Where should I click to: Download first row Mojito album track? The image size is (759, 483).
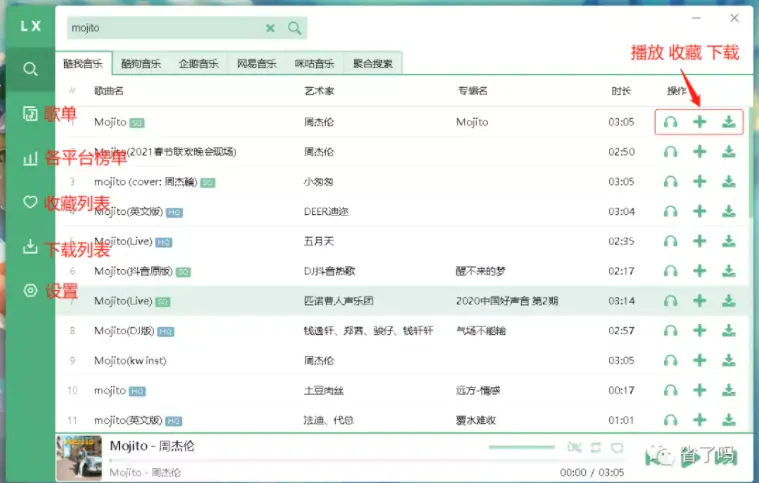click(729, 122)
